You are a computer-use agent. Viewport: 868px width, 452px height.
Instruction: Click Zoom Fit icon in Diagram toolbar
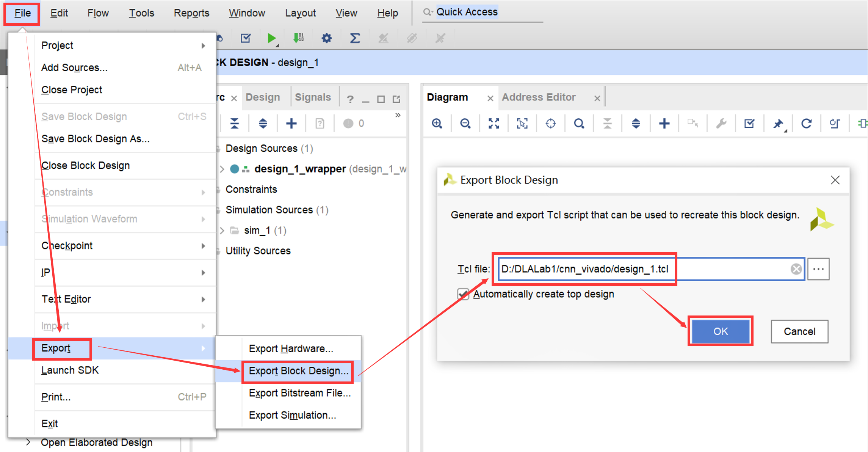click(x=494, y=124)
